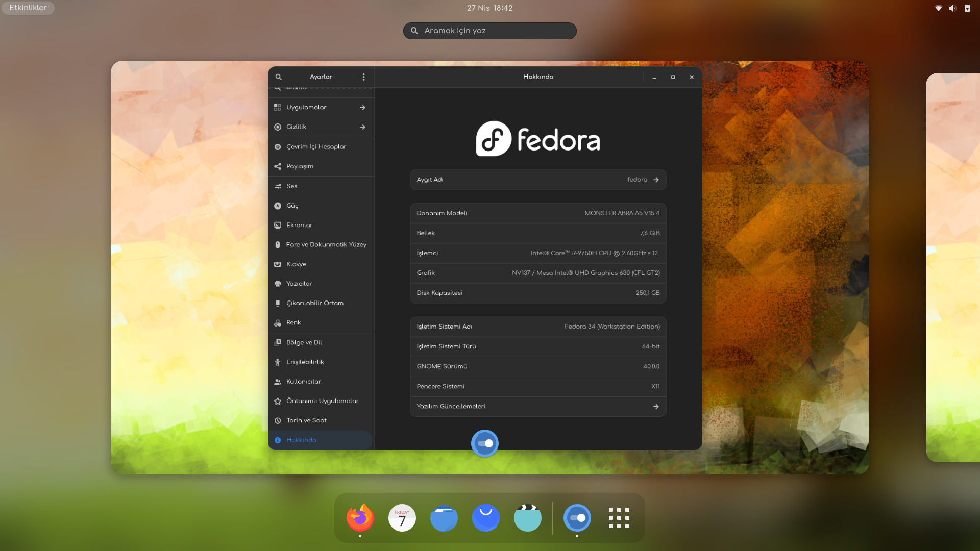Open the clock menu showing 27 Nis 18:42
980x551 pixels.
point(489,8)
